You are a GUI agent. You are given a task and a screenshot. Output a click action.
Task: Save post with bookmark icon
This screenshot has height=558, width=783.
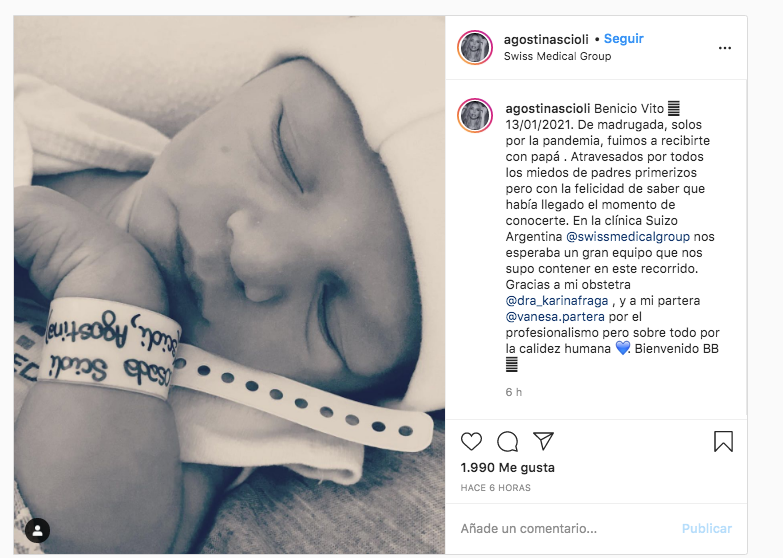723,442
